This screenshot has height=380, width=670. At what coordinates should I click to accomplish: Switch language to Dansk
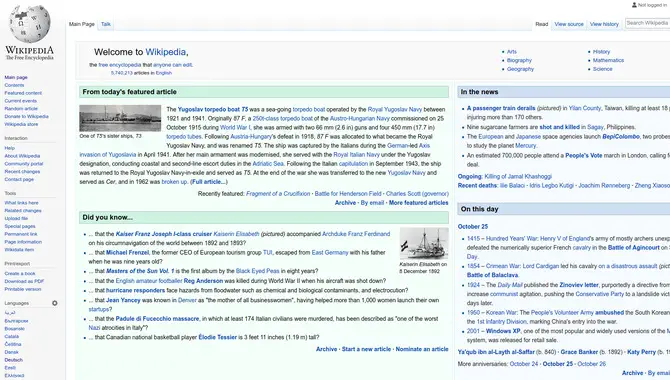11,352
